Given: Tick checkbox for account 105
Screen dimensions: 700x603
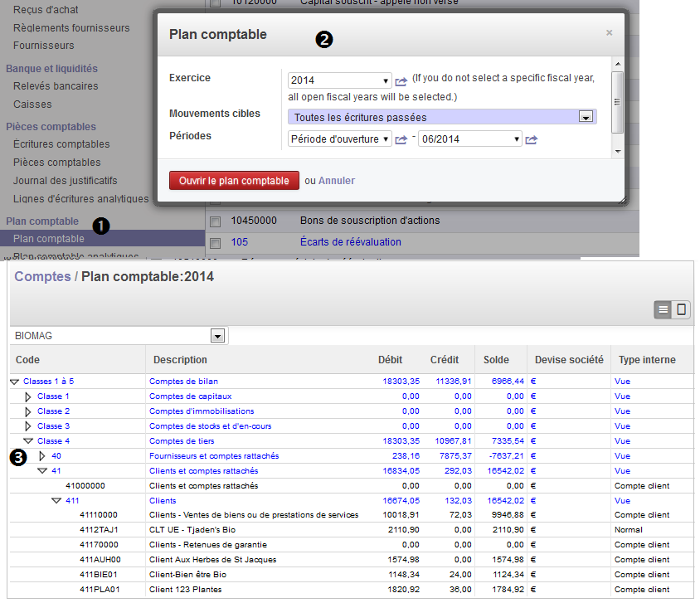Looking at the screenshot, I should coord(215,243).
